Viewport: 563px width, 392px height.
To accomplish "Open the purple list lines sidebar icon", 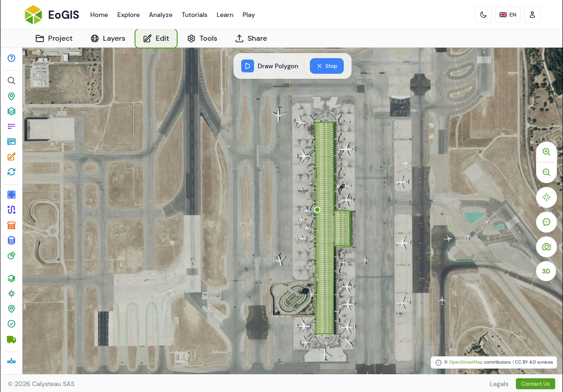I will tap(11, 126).
